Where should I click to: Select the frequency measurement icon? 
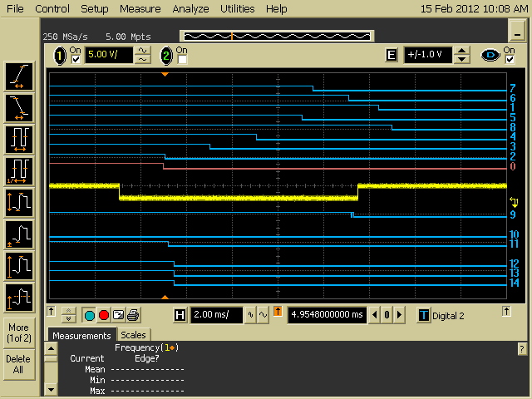point(19,171)
